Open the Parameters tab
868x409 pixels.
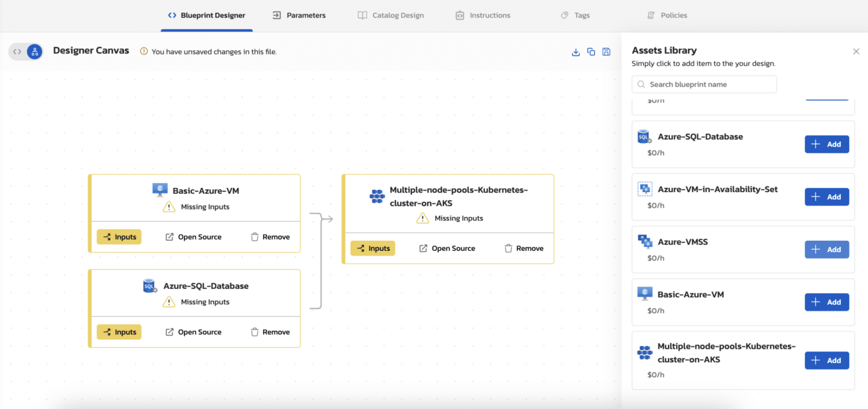click(299, 15)
